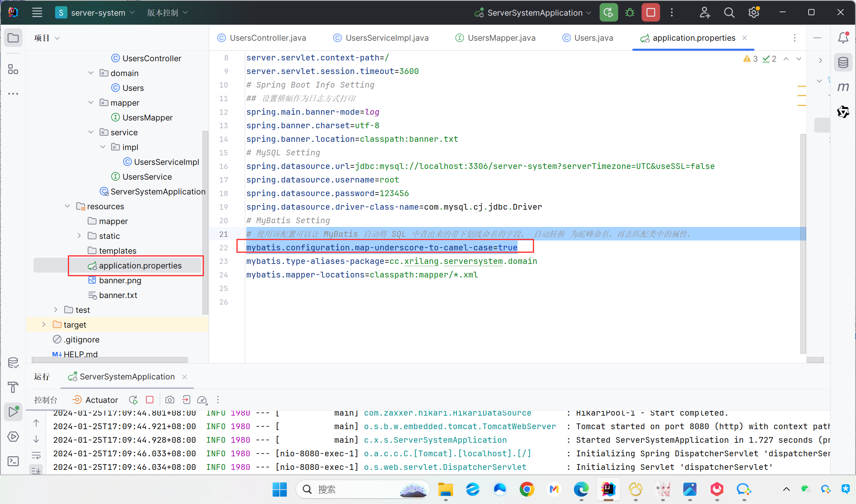Close the application.properties tab
This screenshot has width=856, height=504.
tap(745, 38)
